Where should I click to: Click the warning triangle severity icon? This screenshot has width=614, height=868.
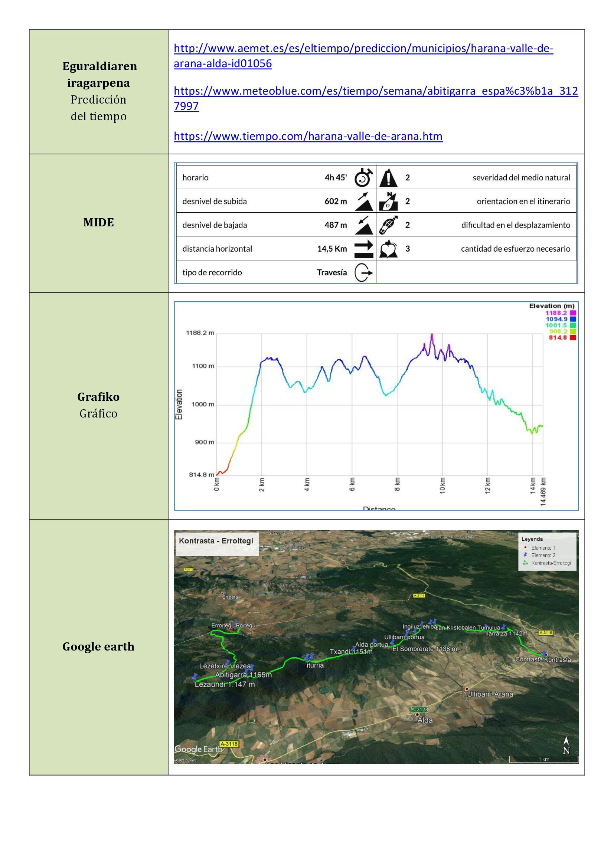[x=388, y=178]
